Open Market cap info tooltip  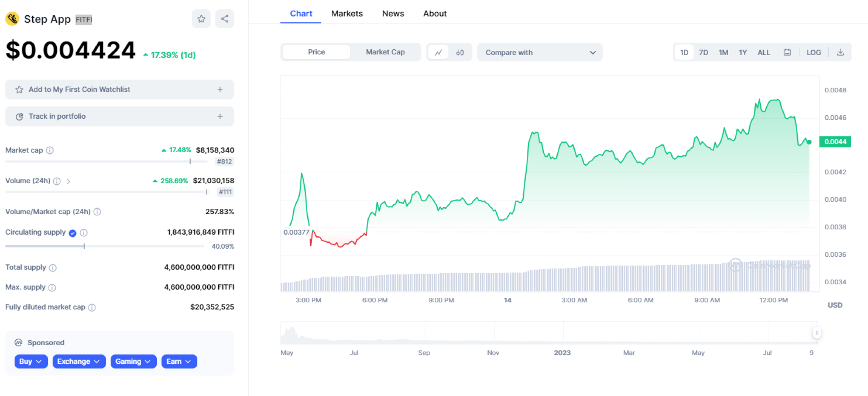click(50, 150)
